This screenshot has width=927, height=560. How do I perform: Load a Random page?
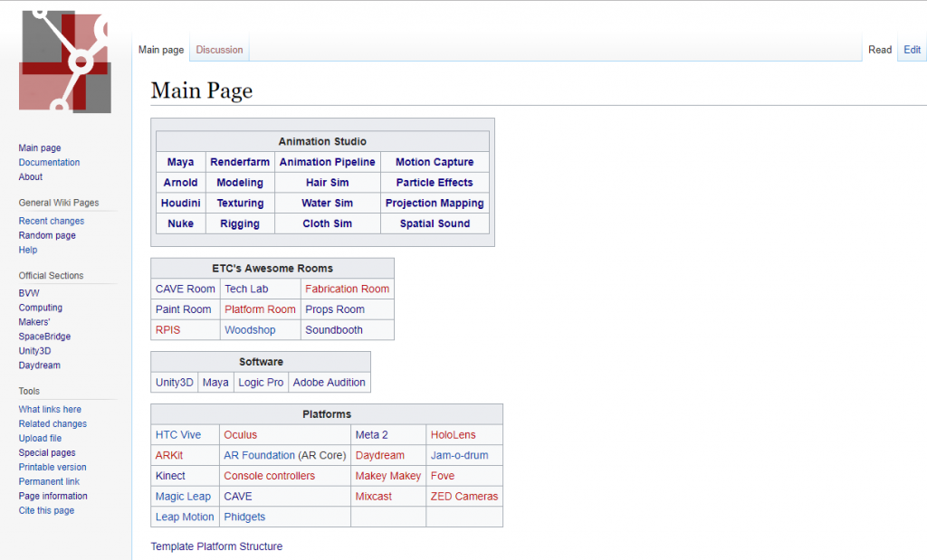click(47, 235)
